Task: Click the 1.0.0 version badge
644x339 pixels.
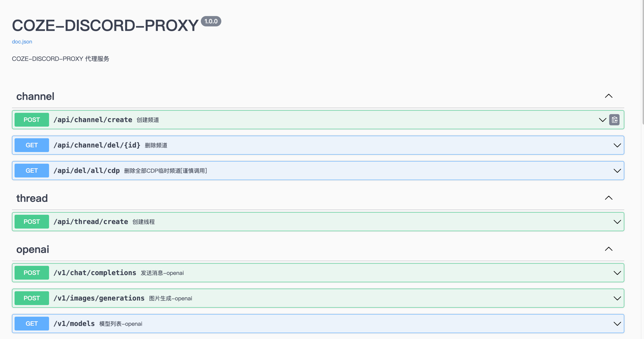Action: (x=211, y=21)
